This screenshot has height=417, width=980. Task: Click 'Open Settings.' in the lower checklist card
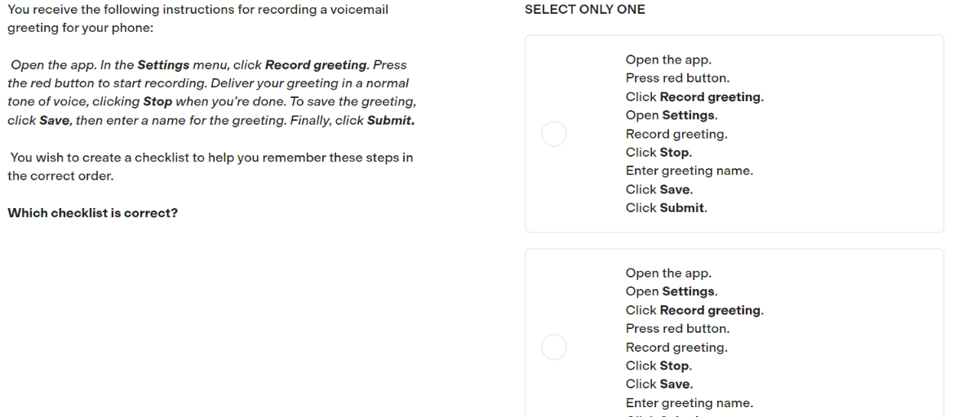click(x=671, y=291)
